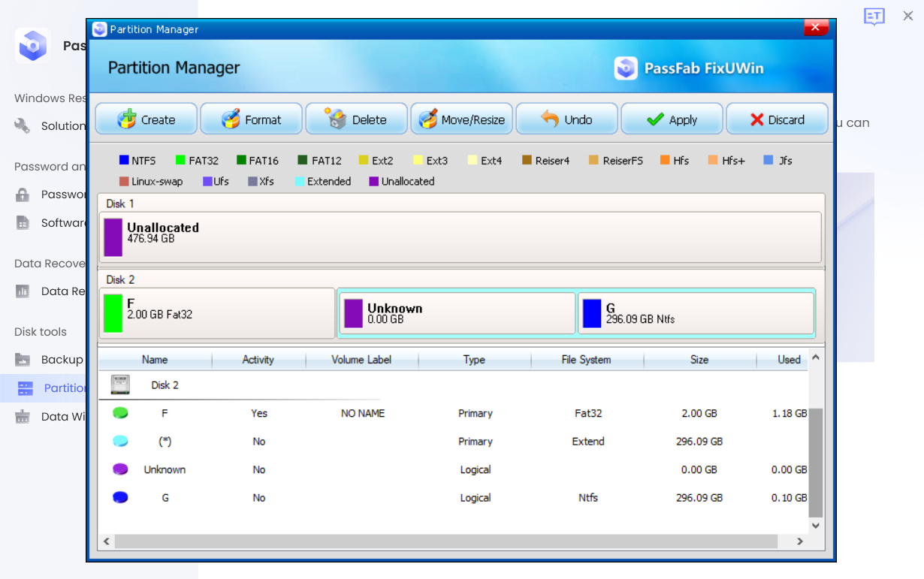Open Solution wrench item in background sidebar
This screenshot has height=579, width=924.
pos(50,126)
